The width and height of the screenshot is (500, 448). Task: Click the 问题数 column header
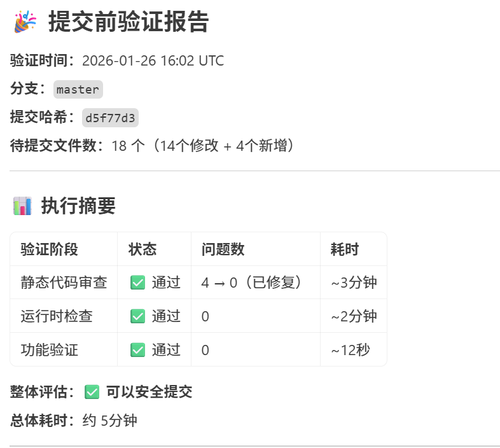223,249
